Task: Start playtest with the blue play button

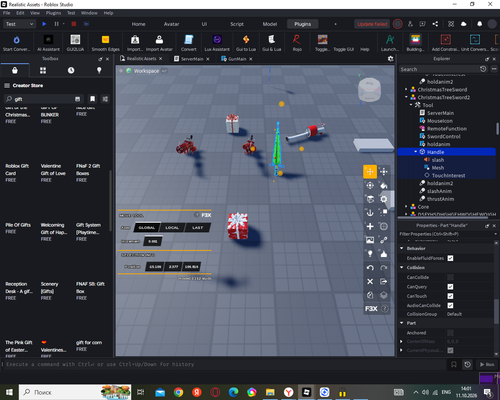Action: [x=44, y=24]
